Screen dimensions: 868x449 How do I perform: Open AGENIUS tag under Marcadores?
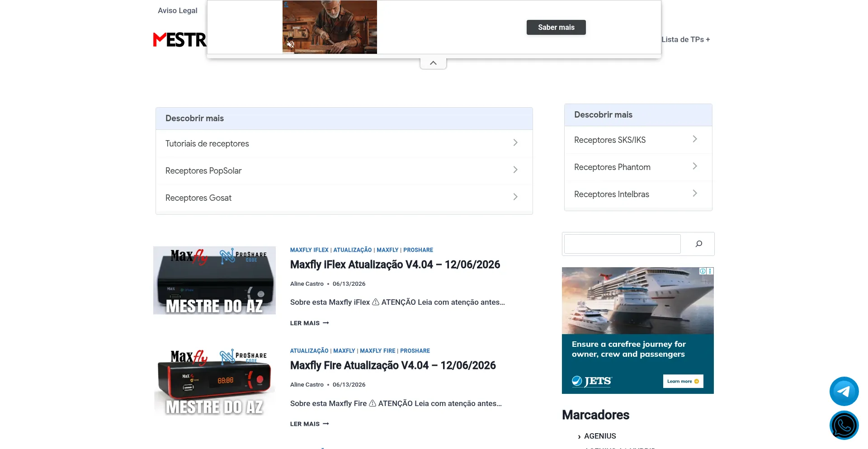(x=600, y=436)
